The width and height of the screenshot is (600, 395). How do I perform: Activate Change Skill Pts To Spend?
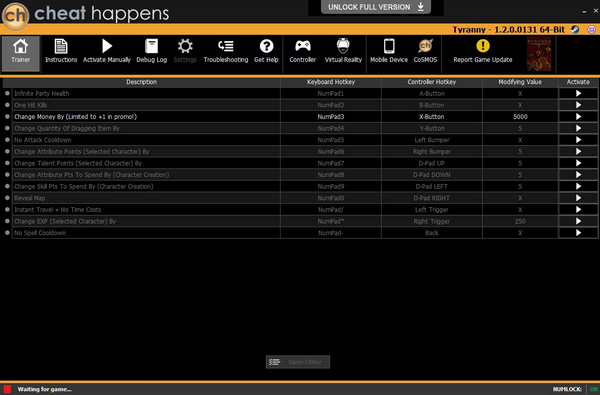click(578, 186)
